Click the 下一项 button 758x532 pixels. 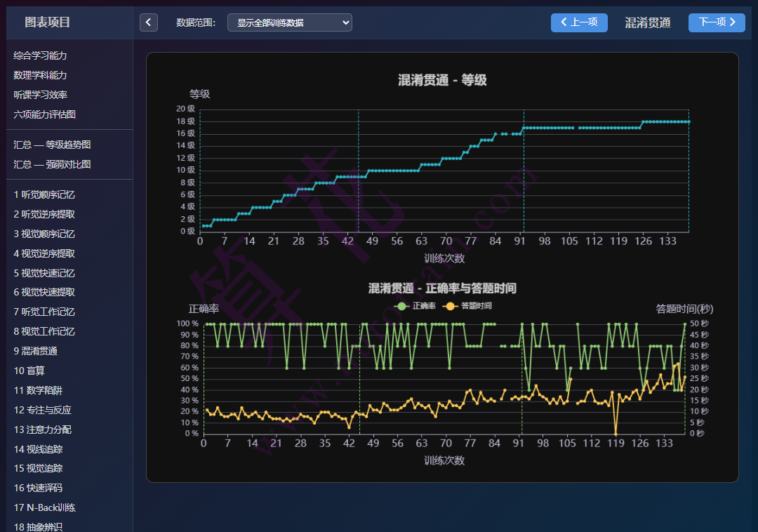click(716, 22)
